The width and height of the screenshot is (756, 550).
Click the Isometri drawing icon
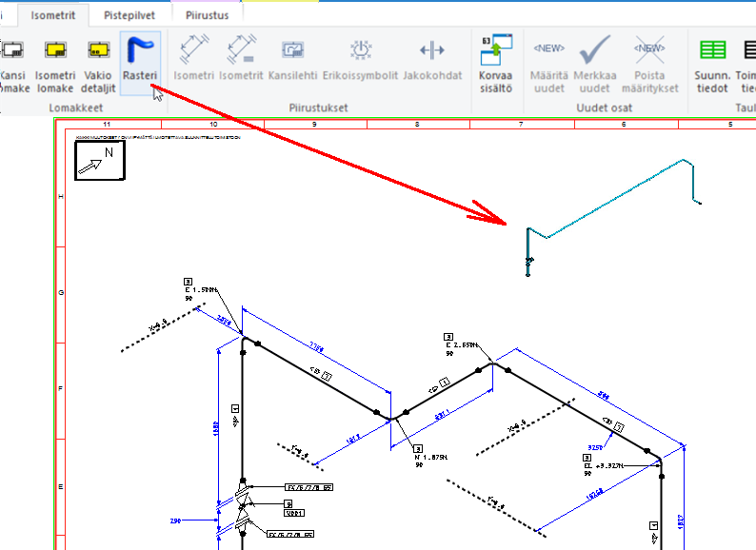(x=194, y=50)
